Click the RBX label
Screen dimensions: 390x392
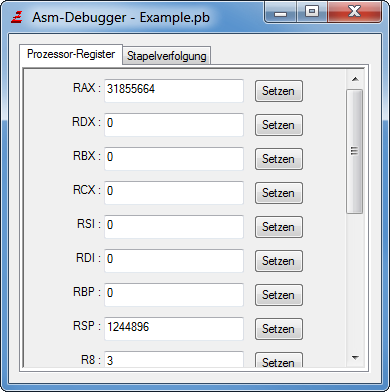(87, 156)
